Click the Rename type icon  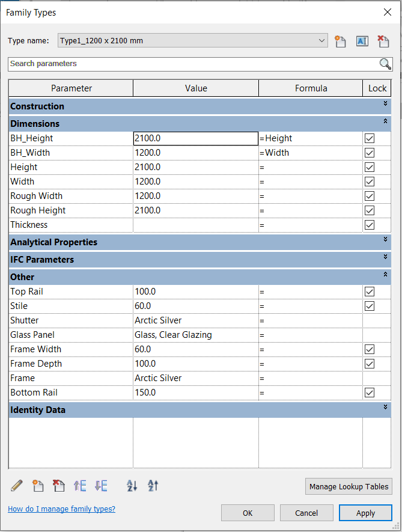pyautogui.click(x=362, y=41)
